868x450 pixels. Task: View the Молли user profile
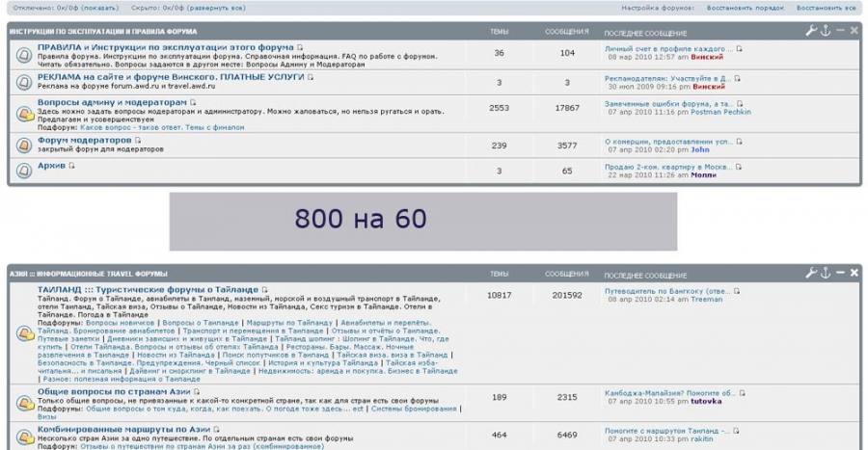coord(704,175)
